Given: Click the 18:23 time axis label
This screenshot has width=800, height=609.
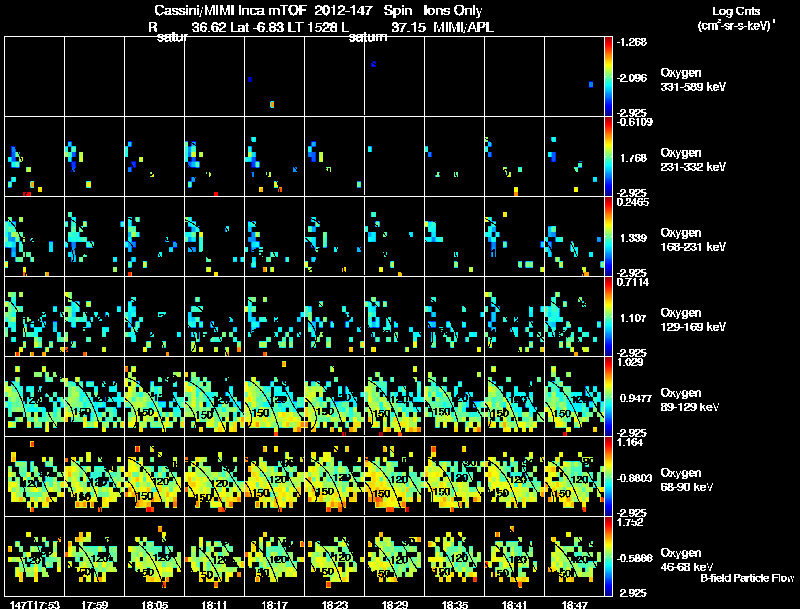Looking at the screenshot, I should pyautogui.click(x=335, y=605).
